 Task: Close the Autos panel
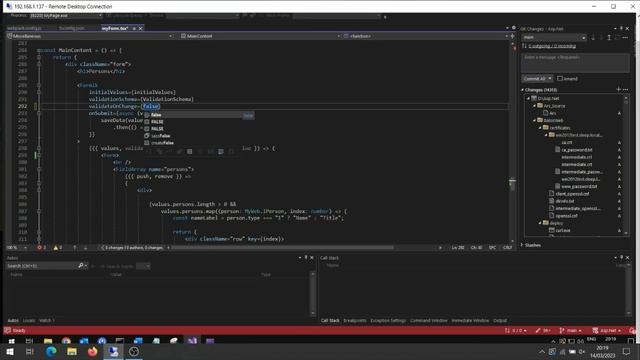click(312, 258)
